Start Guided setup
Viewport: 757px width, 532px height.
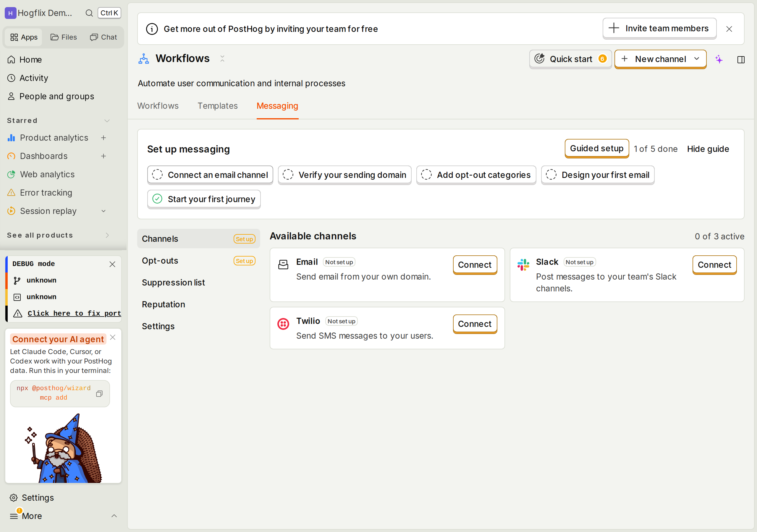point(596,149)
